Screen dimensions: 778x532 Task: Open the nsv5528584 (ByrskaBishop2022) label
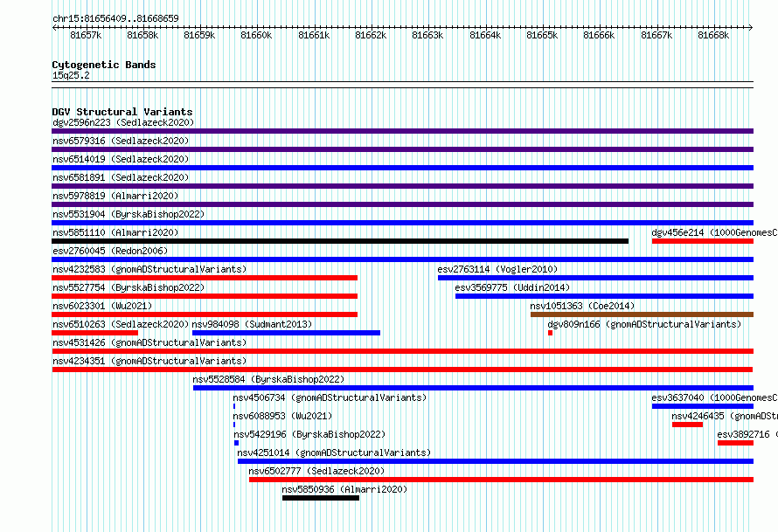[268, 379]
